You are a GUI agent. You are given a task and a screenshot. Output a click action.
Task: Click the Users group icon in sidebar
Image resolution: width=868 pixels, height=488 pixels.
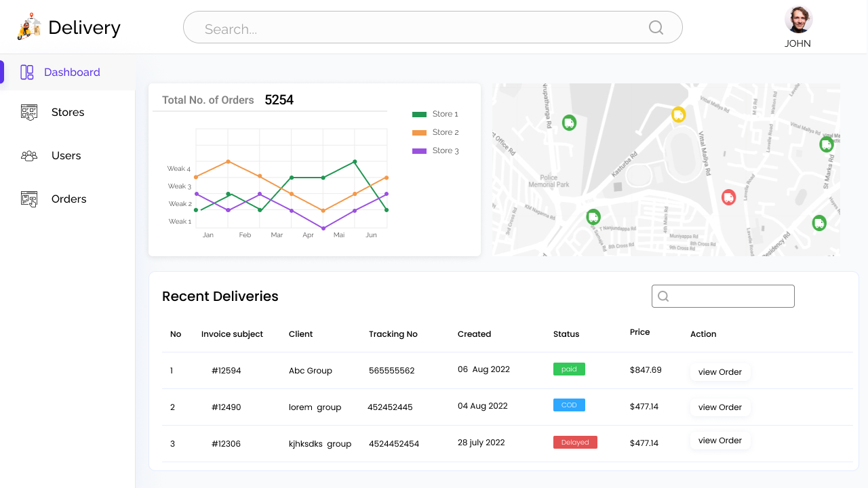click(29, 156)
